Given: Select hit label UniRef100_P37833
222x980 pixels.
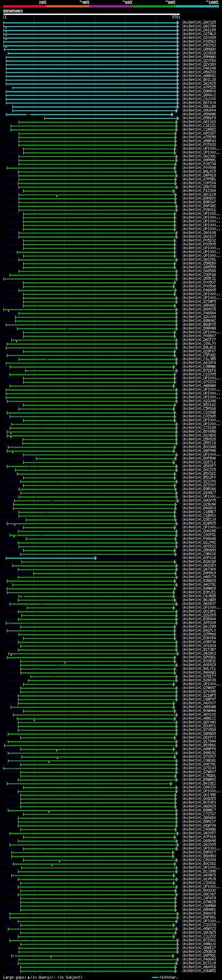Looking at the screenshot, I should click(x=199, y=145).
